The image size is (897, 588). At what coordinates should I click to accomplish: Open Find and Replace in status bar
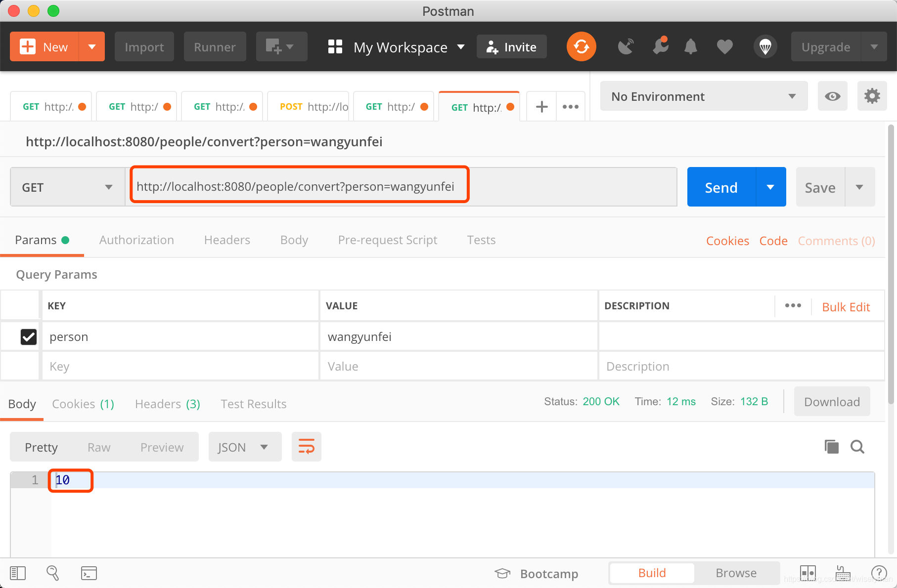tap(53, 573)
